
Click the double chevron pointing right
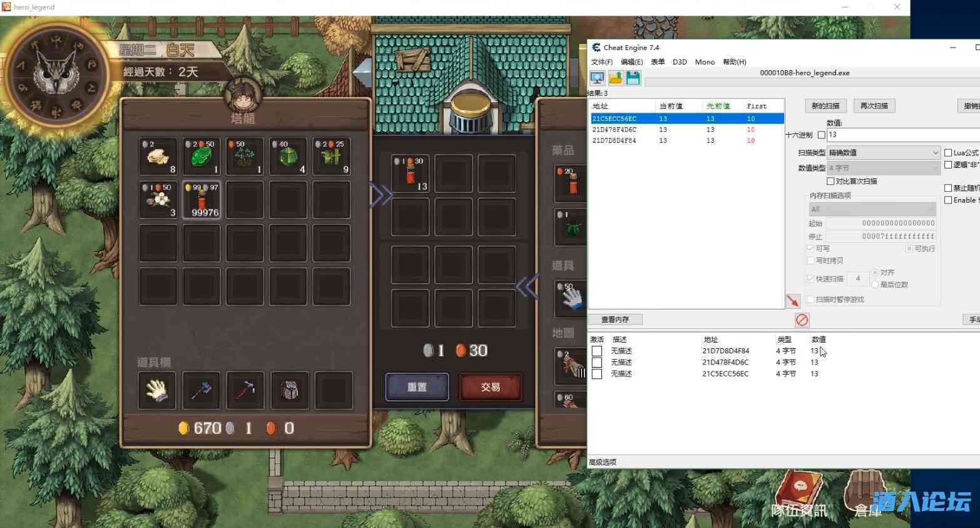[x=380, y=195]
